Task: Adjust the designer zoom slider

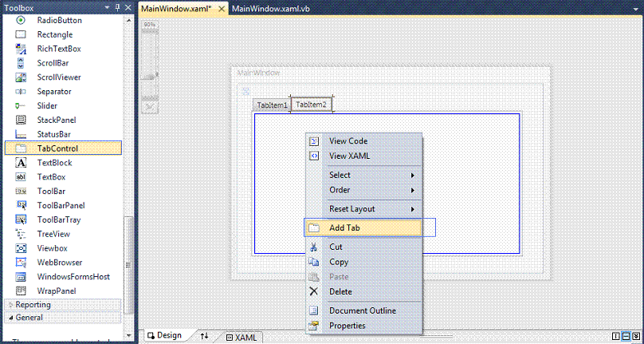Action: [x=149, y=77]
